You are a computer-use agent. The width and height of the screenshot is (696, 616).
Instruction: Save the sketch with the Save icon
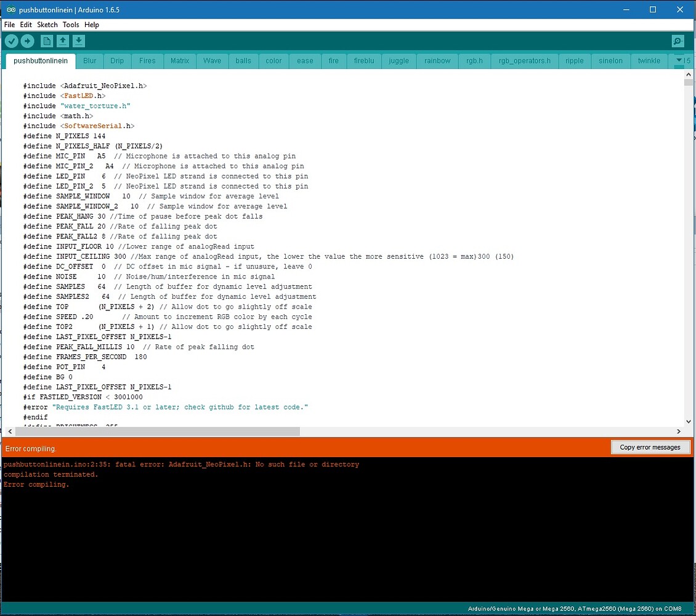click(x=78, y=41)
